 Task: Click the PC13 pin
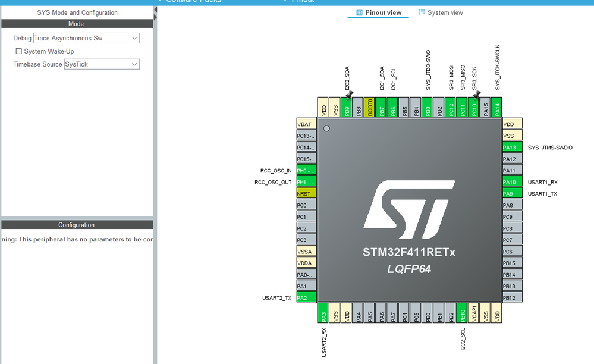point(306,136)
